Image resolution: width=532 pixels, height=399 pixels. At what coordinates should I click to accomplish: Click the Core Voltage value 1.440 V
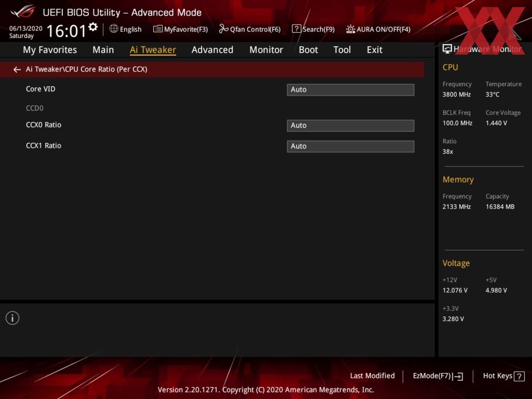[496, 123]
